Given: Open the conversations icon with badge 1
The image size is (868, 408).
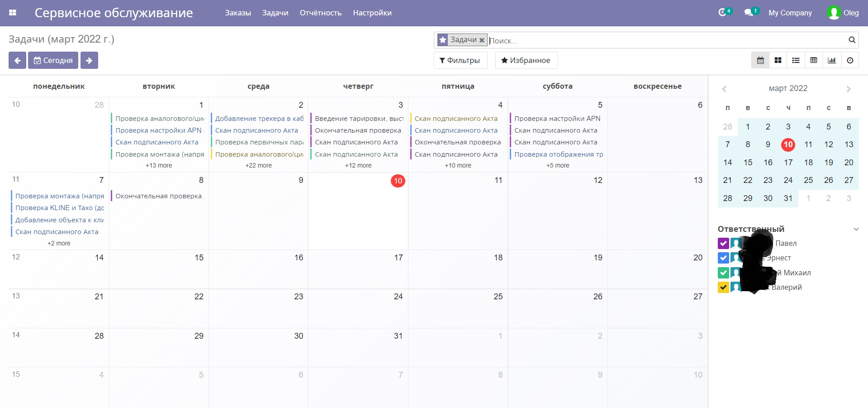Looking at the screenshot, I should click(750, 13).
